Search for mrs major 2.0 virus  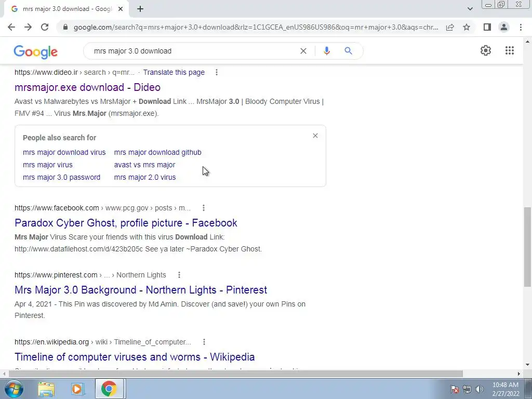tap(145, 178)
